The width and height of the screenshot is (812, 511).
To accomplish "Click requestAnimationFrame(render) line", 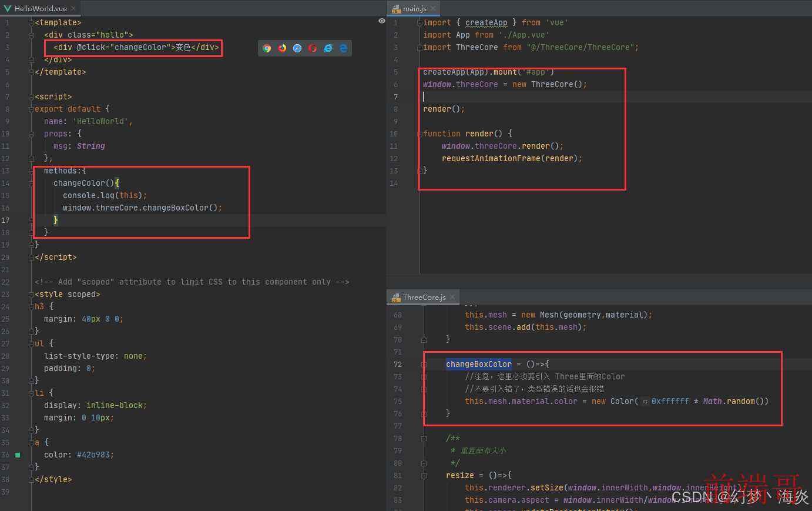I will pyautogui.click(x=512, y=158).
